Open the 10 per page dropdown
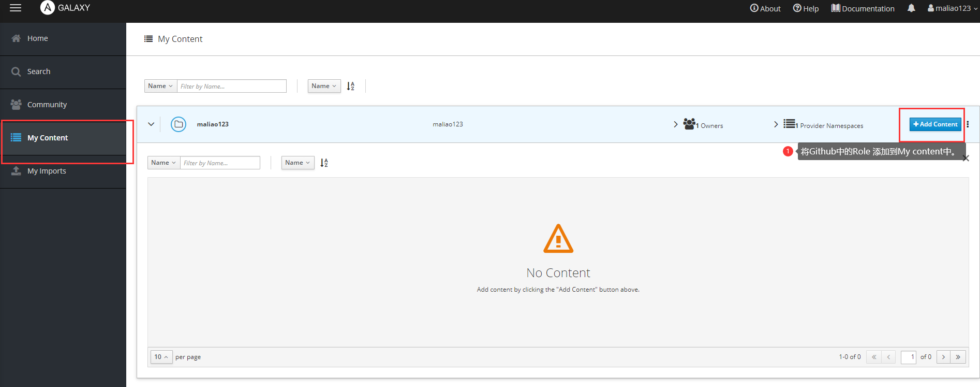The width and height of the screenshot is (980, 387). 161,357
